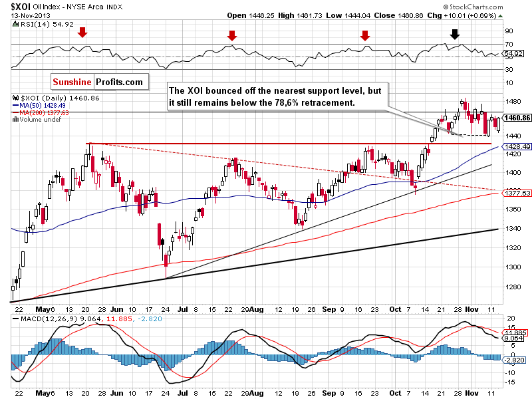This screenshot has height=399, width=532.
Task: Click the RSI indicator icon before RSI(14)
Action: tap(15, 24)
